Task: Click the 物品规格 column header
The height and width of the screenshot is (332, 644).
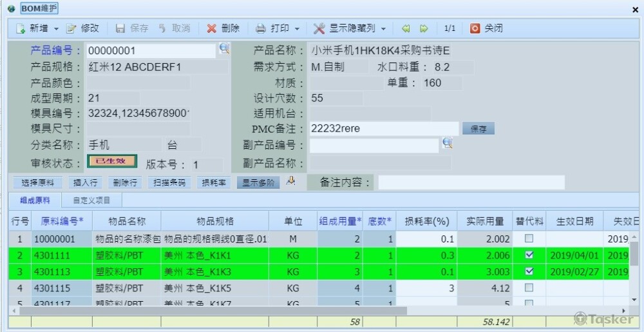Action: point(215,222)
